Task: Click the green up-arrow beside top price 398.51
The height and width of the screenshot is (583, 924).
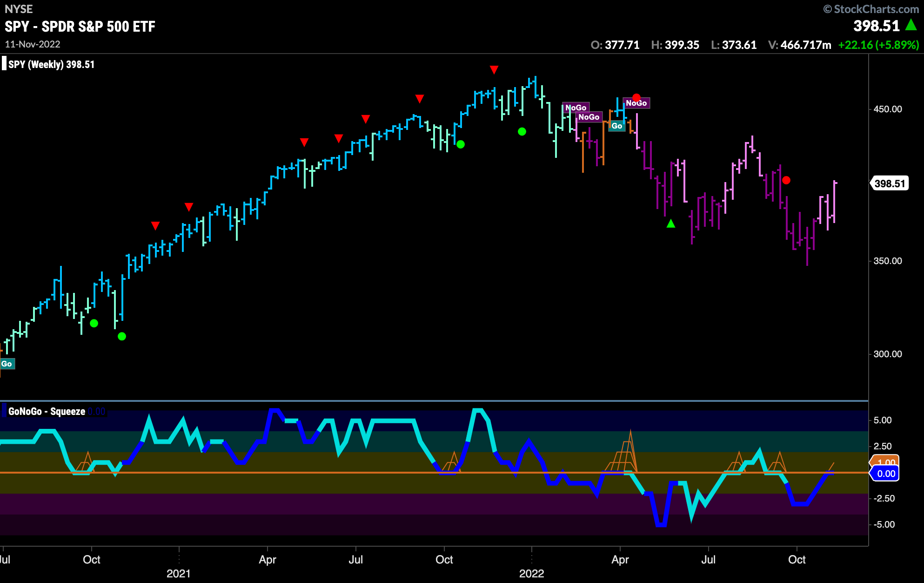Action: coord(911,25)
